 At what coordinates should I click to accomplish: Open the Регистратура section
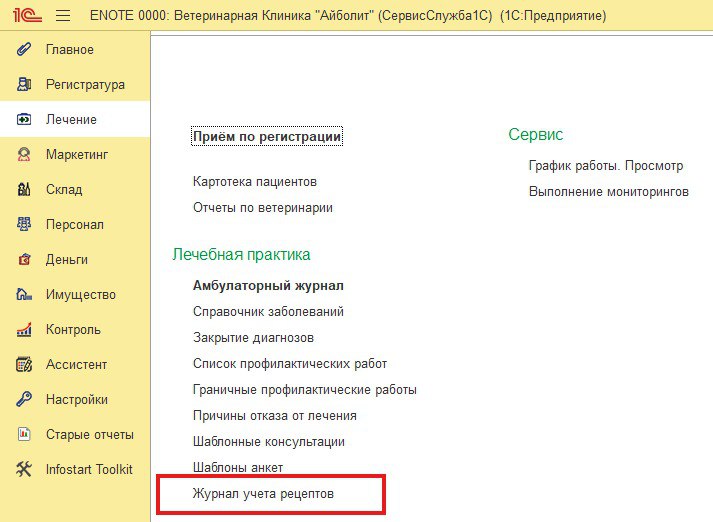tap(85, 85)
